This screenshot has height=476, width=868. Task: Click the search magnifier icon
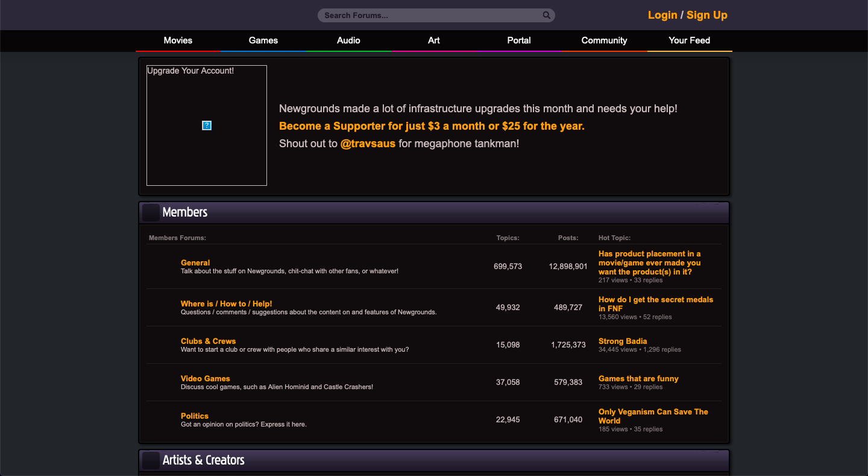point(546,15)
